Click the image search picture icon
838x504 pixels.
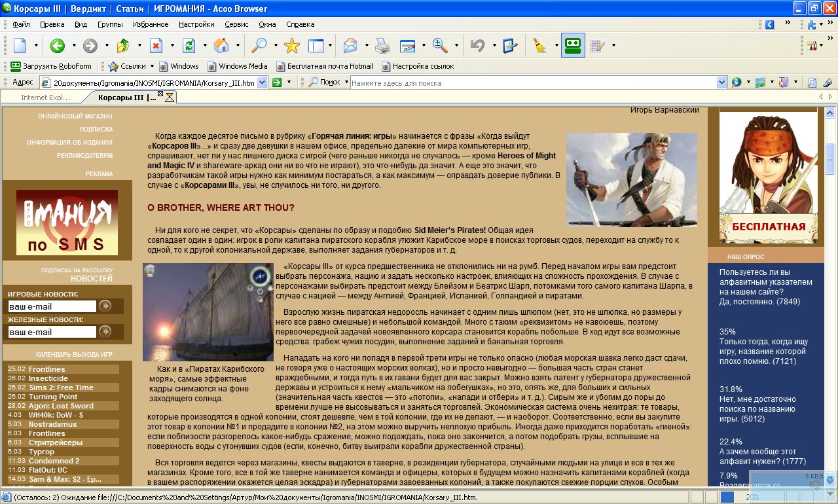759,82
